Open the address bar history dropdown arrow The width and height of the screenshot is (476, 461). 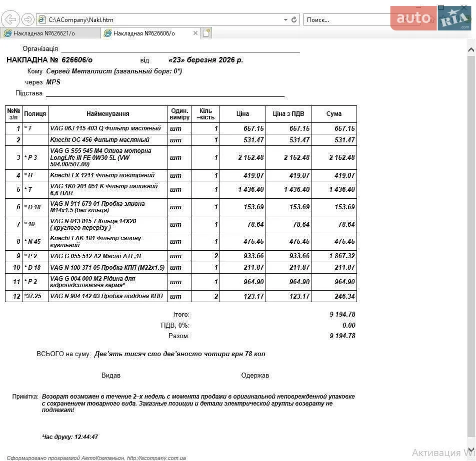(x=285, y=19)
